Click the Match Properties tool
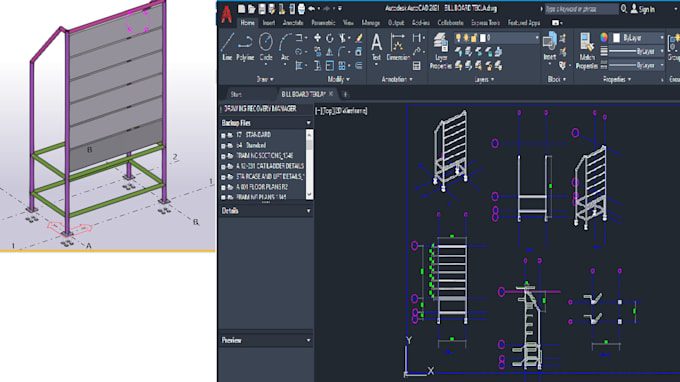This screenshot has height=382, width=680. click(x=587, y=51)
